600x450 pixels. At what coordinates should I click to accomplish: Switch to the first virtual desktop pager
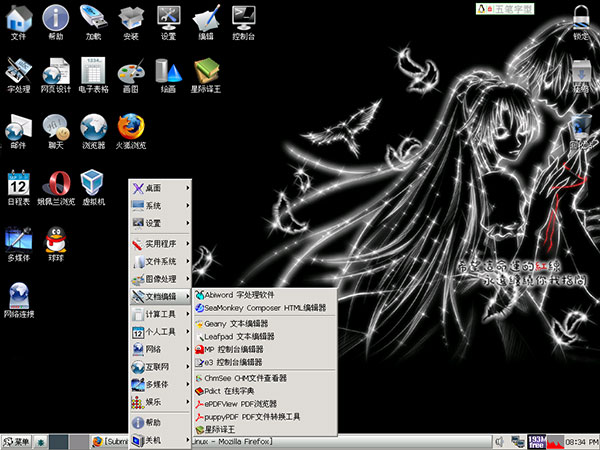(x=59, y=442)
